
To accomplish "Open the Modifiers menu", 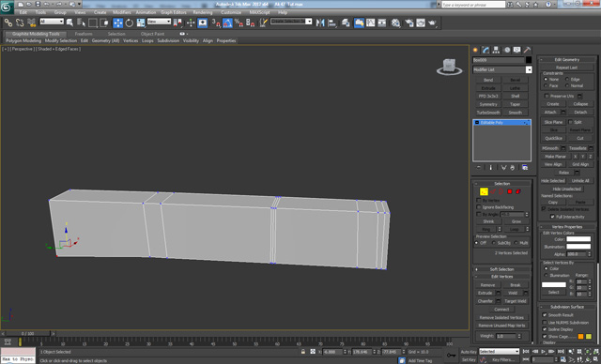I will click(x=122, y=12).
